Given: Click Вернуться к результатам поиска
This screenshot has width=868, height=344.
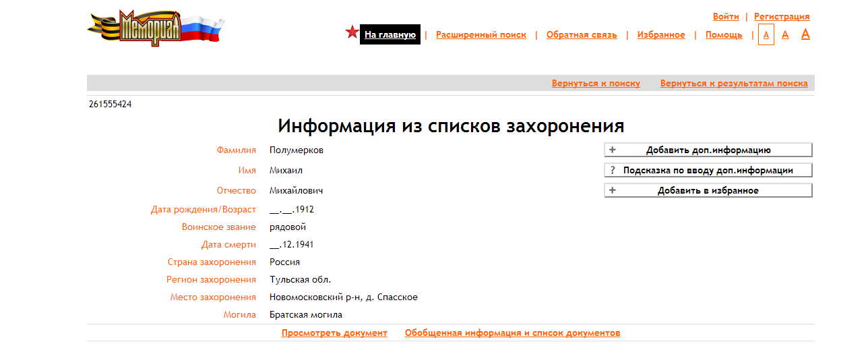Looking at the screenshot, I should (734, 84).
